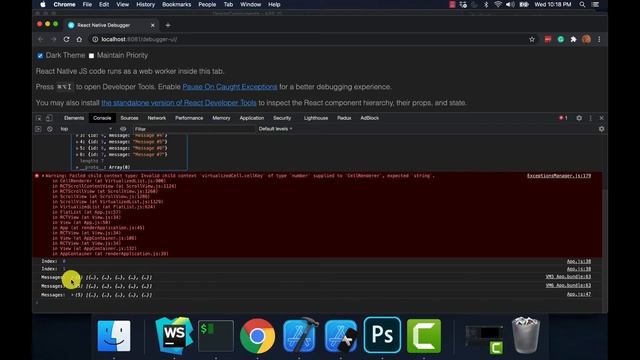The image size is (640, 360).
Task: Expand array item with Message #7
Action: [x=77, y=155]
